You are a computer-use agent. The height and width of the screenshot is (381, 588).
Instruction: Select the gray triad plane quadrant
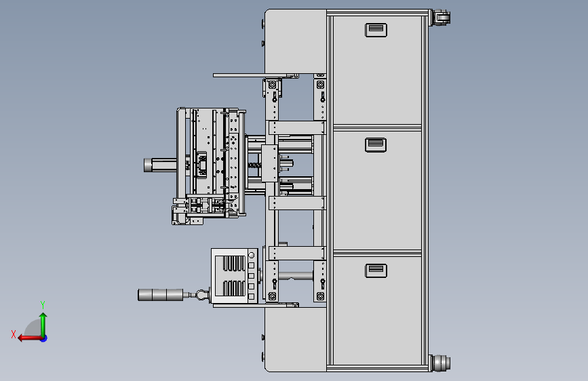click(33, 327)
